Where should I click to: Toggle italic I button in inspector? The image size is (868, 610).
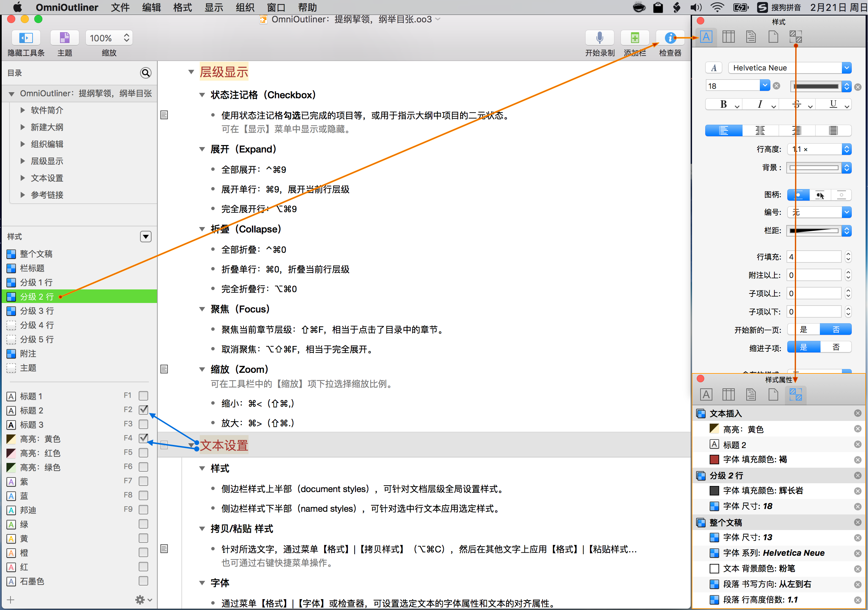point(760,104)
